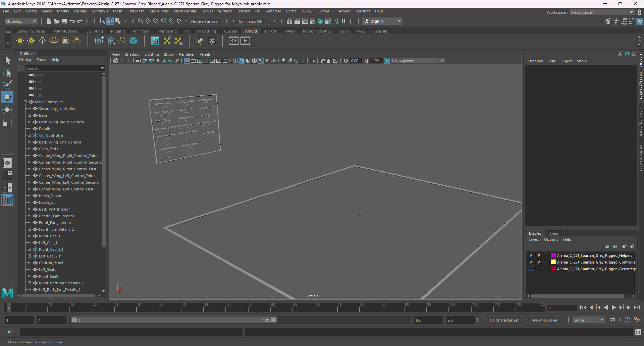This screenshot has width=644, height=346.
Task: Click the Save scene icon
Action: [x=64, y=21]
